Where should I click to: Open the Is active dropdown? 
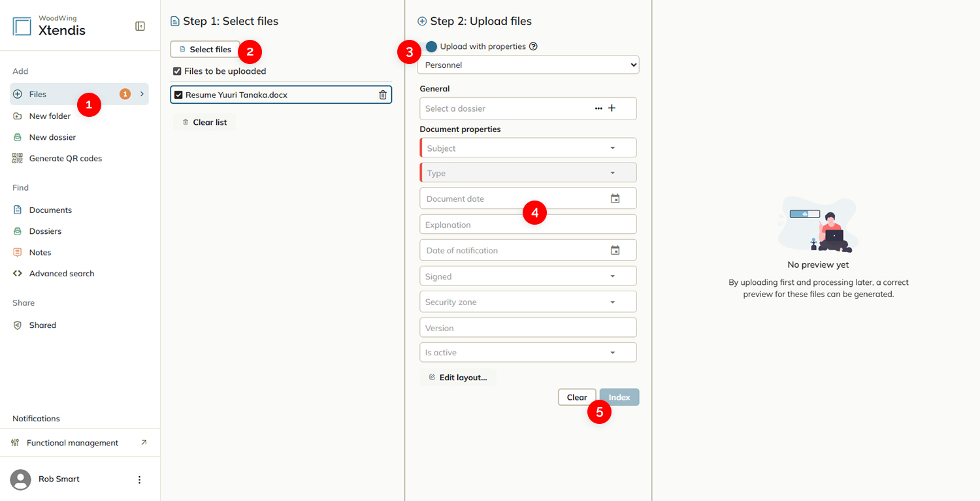click(x=529, y=352)
